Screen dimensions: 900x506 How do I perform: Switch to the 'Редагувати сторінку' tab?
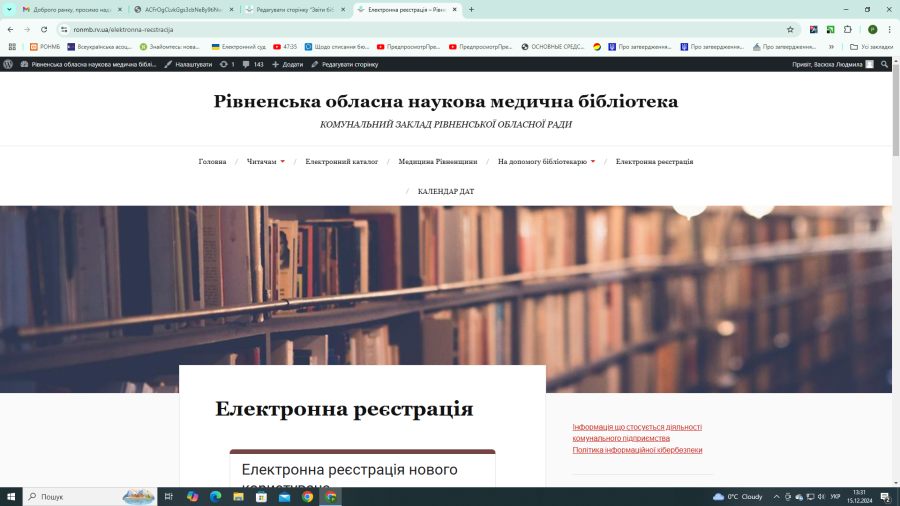tap(294, 10)
